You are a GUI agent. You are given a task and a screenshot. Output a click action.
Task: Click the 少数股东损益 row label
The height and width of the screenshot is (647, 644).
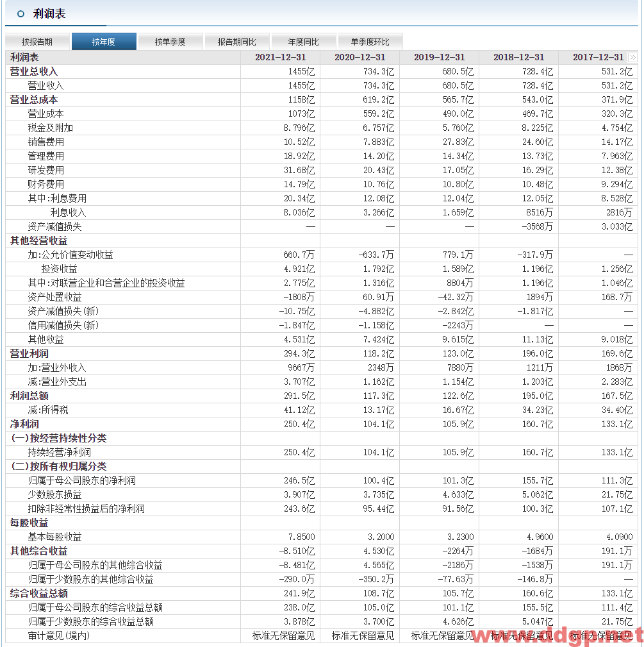pos(55,495)
